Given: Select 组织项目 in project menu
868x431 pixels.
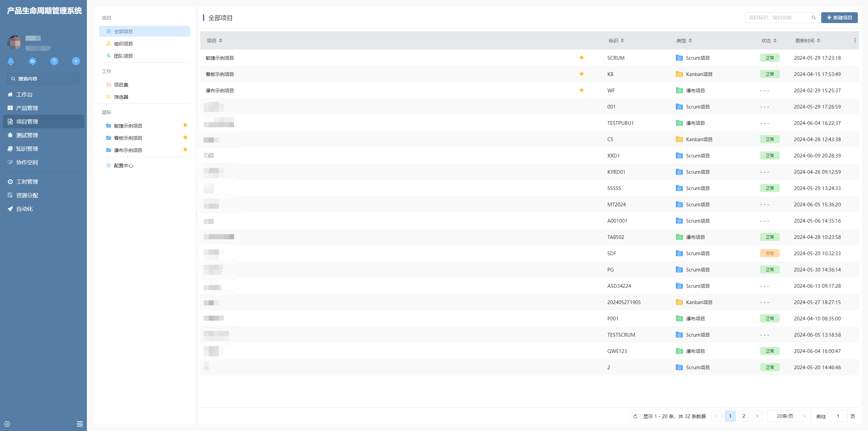Looking at the screenshot, I should (123, 44).
